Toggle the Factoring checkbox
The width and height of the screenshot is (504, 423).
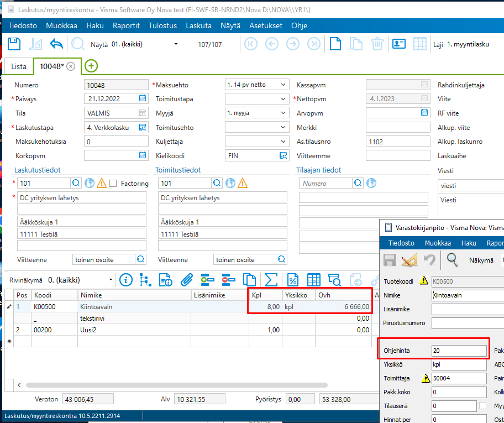pyautogui.click(x=113, y=184)
